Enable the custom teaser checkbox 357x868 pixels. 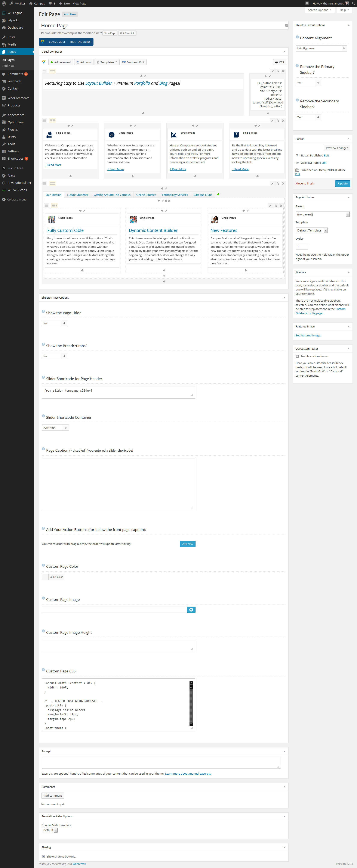coord(297,356)
